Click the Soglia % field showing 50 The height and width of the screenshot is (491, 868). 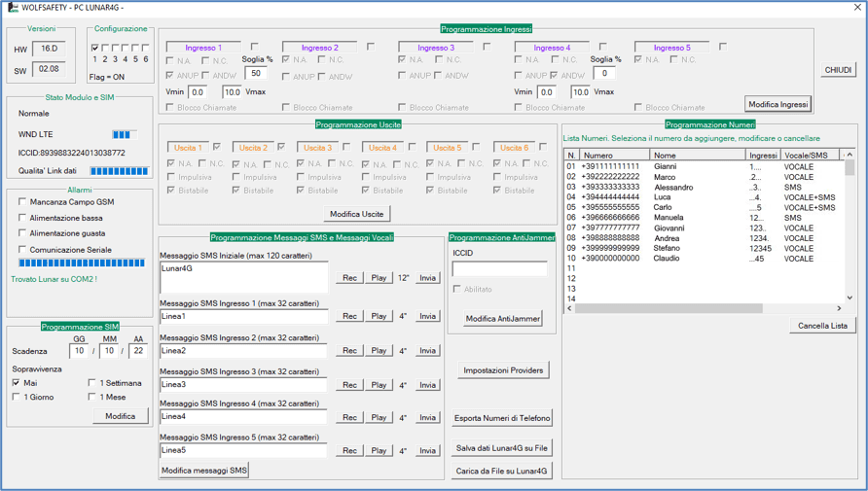pyautogui.click(x=256, y=73)
